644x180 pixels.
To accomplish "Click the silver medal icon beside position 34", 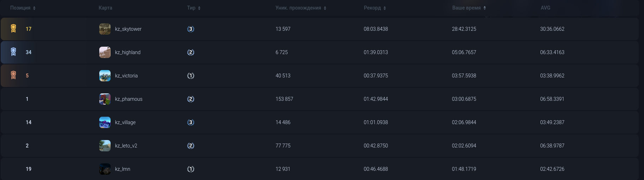I will tap(13, 52).
